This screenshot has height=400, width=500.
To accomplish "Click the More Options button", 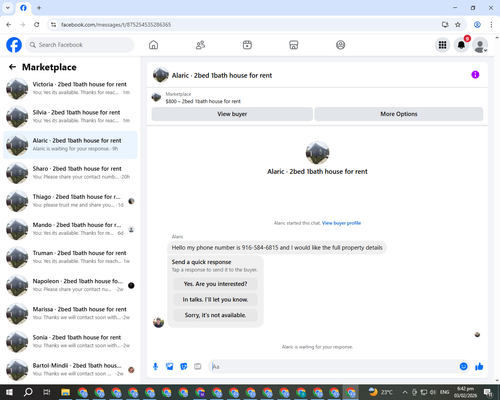I will point(399,114).
